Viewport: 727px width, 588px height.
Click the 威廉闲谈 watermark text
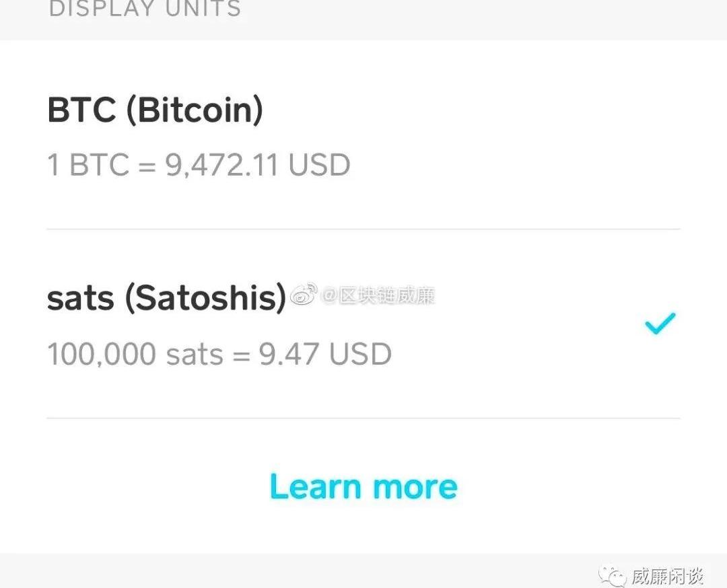tap(666, 577)
